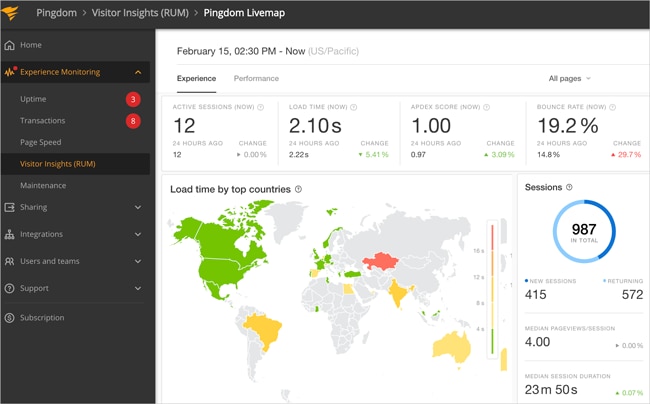Open Page Speed in the sidebar
The image size is (650, 404).
tap(41, 143)
